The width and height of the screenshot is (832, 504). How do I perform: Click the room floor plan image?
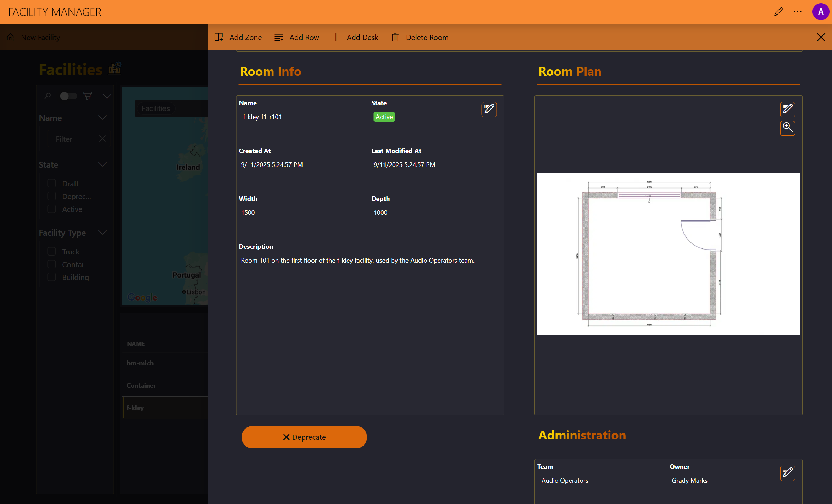[668, 253]
